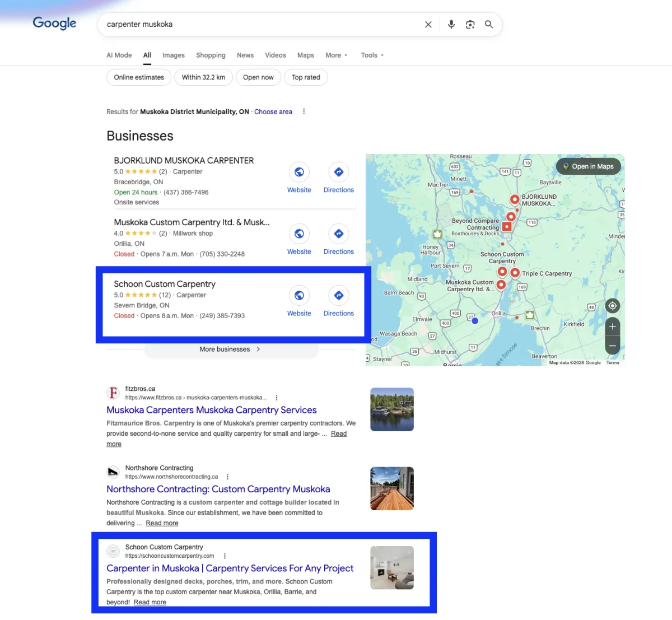Open search by image lens icon

[x=470, y=25]
